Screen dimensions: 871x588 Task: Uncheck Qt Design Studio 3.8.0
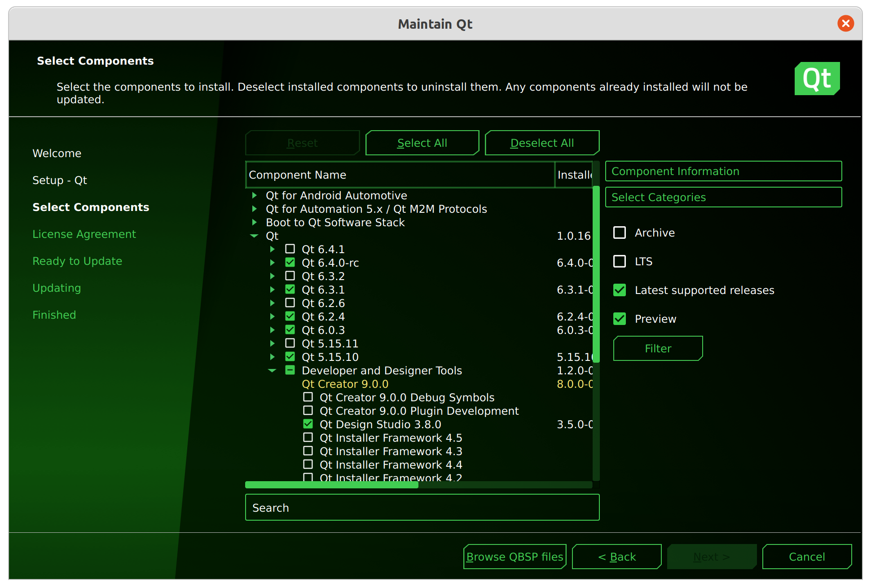pos(308,424)
